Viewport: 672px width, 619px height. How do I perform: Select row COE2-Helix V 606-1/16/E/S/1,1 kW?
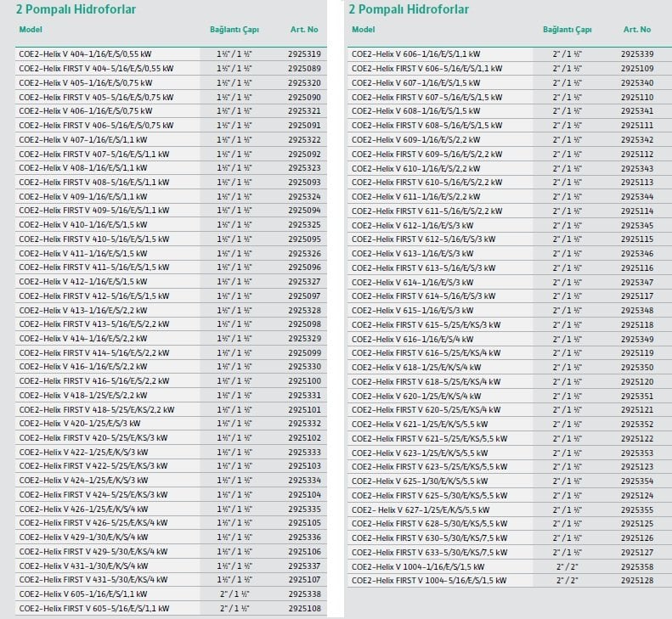(510, 54)
